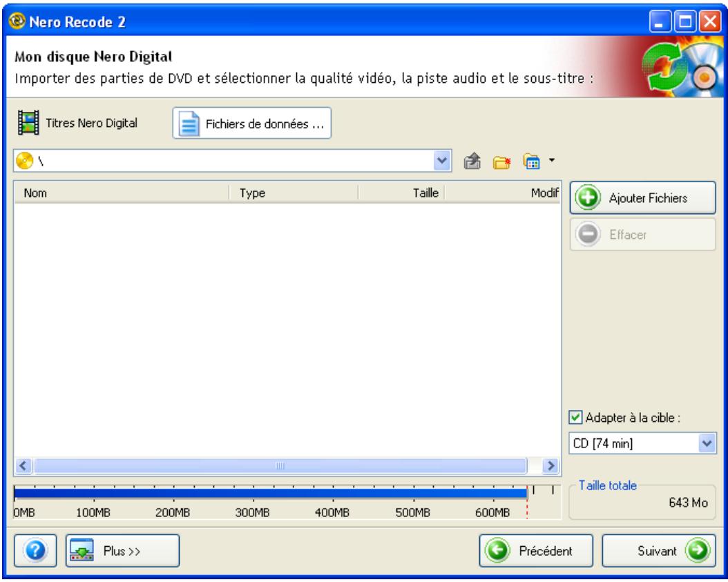Click the red dashed capacity limit marker

[528, 502]
